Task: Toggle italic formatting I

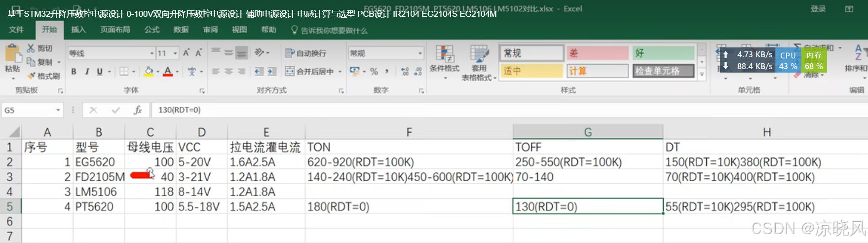Action: tap(87, 72)
